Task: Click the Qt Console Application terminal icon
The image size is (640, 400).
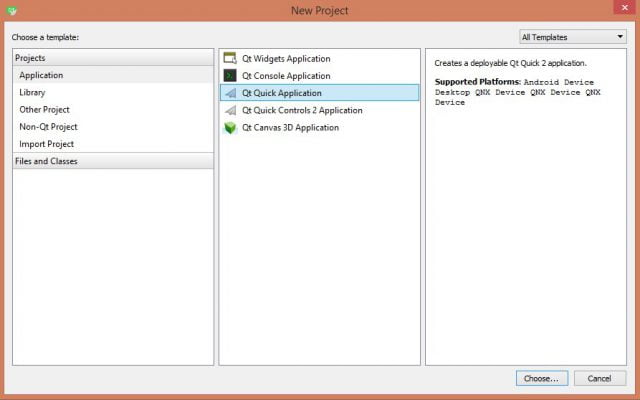Action: 230,75
